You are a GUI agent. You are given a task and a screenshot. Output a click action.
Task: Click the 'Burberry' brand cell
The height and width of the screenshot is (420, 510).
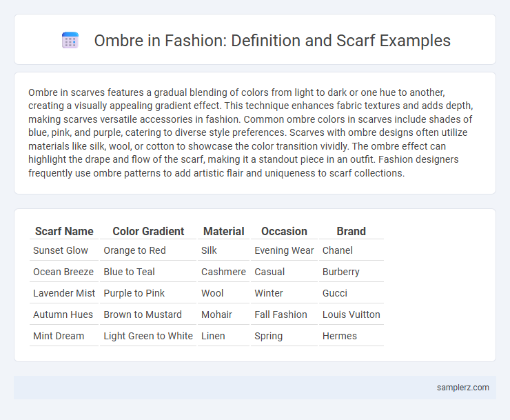(351, 272)
